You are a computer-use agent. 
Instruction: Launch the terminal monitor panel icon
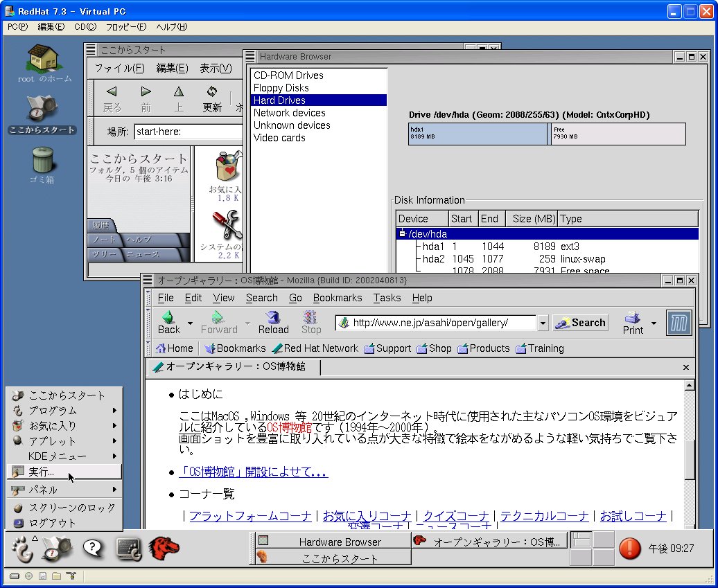pos(129,549)
